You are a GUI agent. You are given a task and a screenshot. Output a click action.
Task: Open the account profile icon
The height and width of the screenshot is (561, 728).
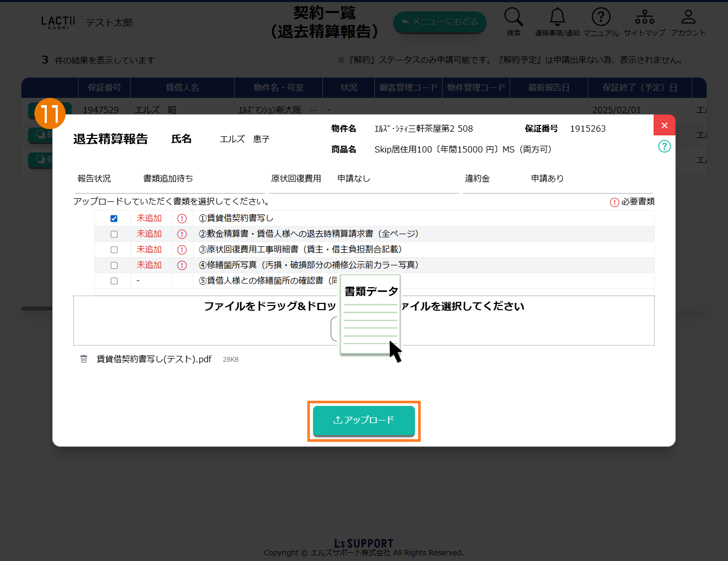point(688,17)
